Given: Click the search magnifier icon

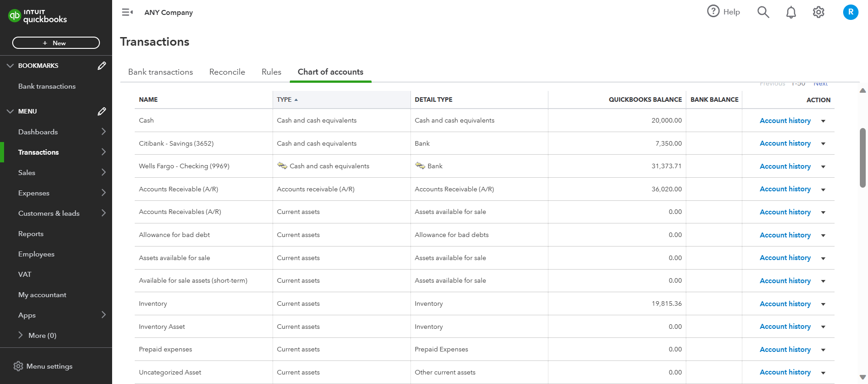Looking at the screenshot, I should coord(763,12).
